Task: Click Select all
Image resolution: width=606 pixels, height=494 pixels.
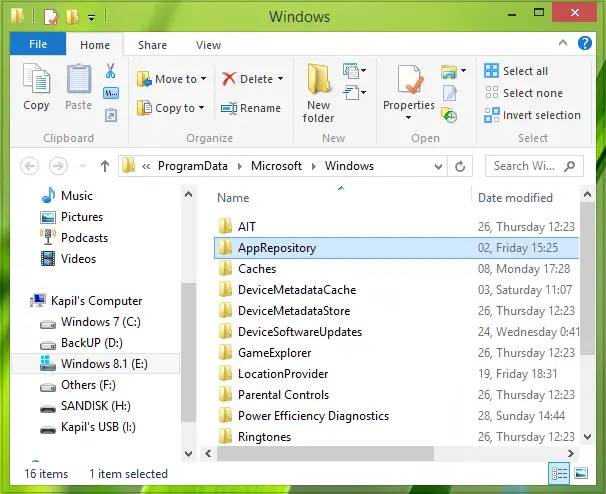Action: pyautogui.click(x=516, y=71)
